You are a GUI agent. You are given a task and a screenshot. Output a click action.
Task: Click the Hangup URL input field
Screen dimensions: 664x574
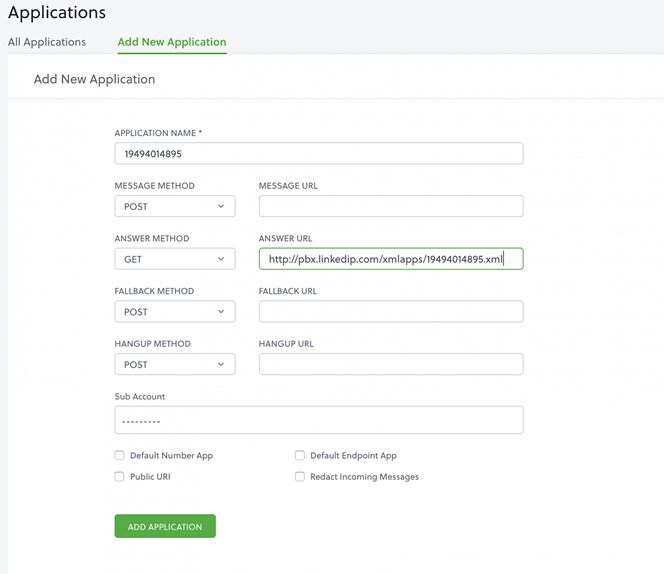(x=391, y=364)
